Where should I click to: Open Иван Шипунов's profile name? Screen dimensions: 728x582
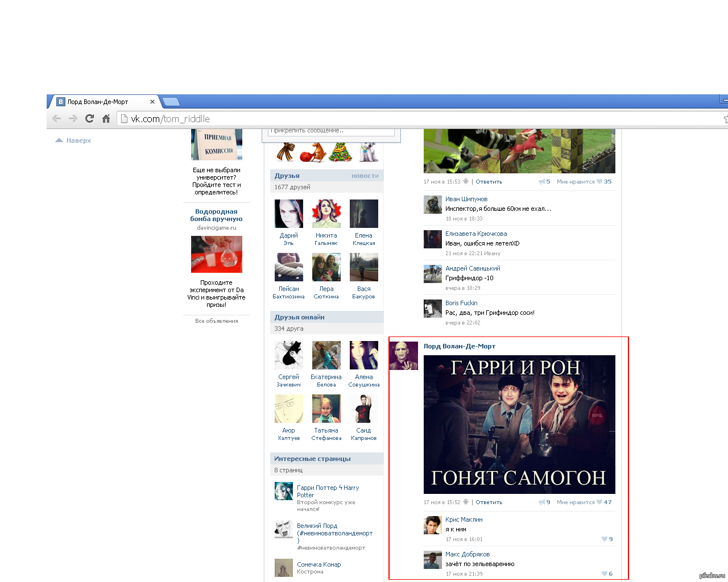[x=466, y=199]
